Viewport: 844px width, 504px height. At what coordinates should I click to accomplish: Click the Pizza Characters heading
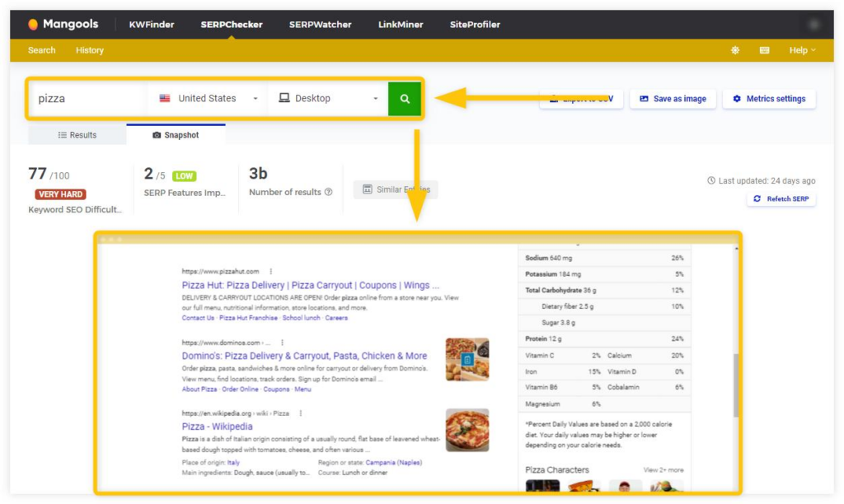point(556,469)
